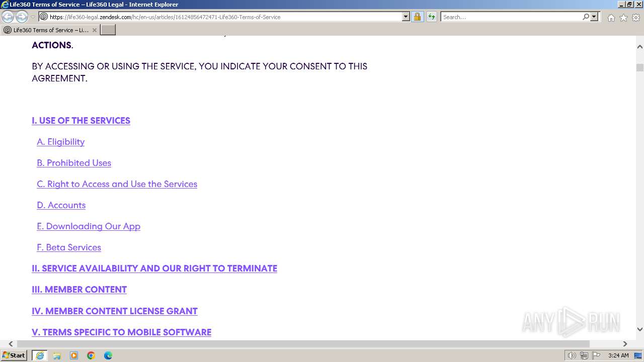Open II. SERVICE AVAILABILITY AND OUR RIGHT link
This screenshot has height=362, width=644.
pos(154,268)
